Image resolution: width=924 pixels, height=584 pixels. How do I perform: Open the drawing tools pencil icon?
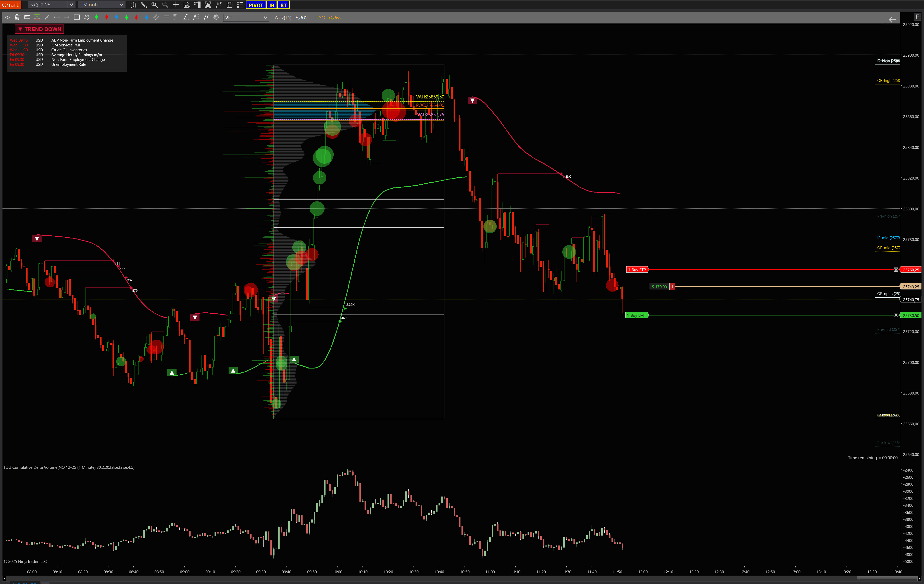[x=144, y=5]
